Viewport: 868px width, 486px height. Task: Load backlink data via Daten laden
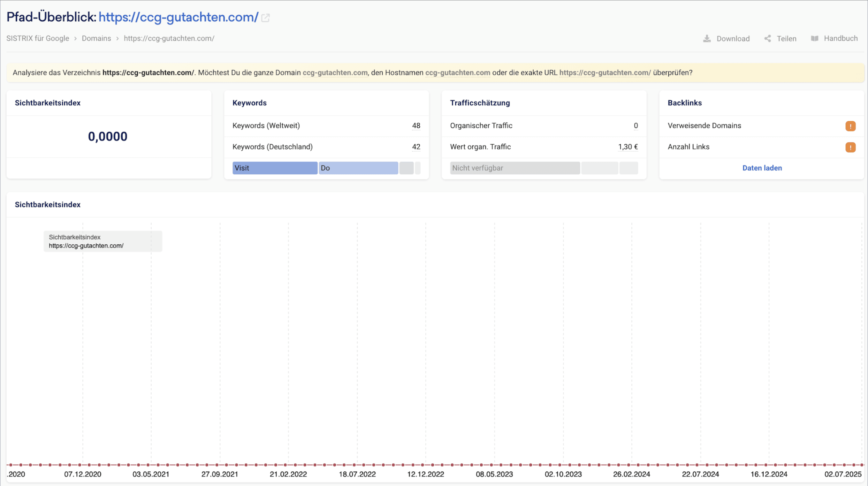click(x=762, y=168)
